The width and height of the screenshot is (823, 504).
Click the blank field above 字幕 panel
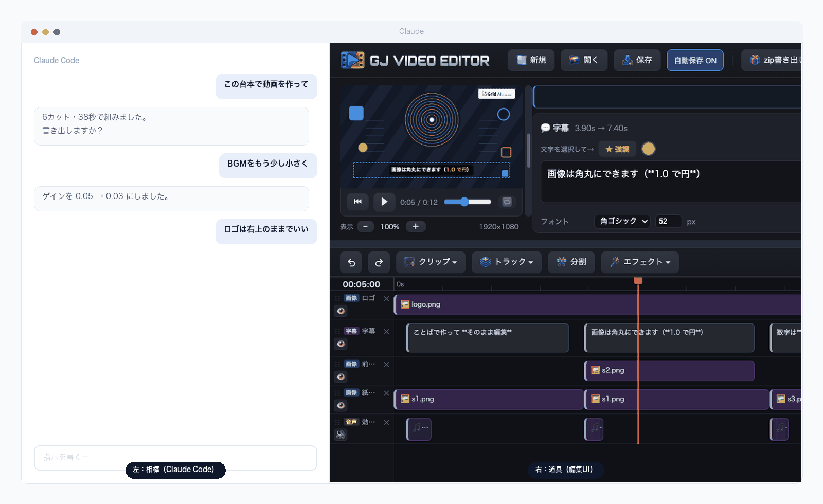point(667,97)
